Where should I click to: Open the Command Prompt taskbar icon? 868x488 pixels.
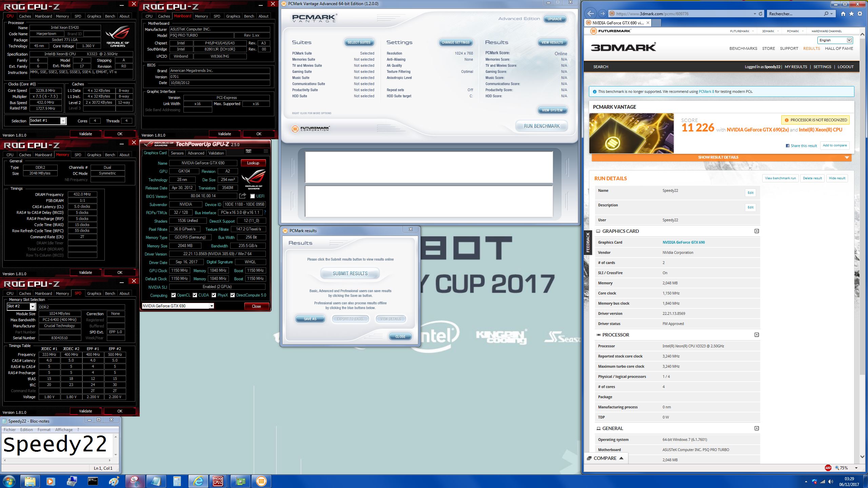tap(93, 481)
